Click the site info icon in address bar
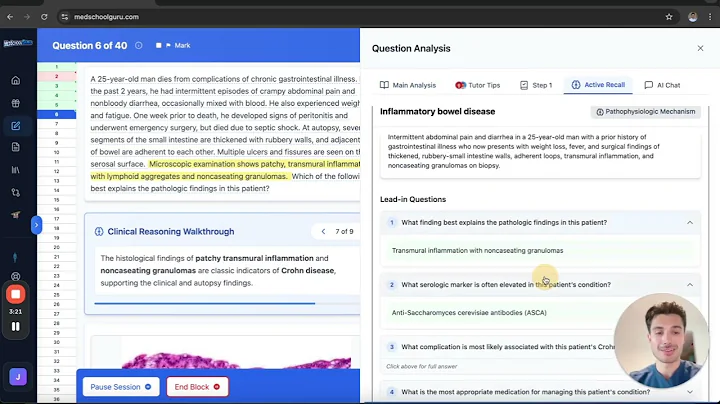720x404 pixels. point(65,17)
